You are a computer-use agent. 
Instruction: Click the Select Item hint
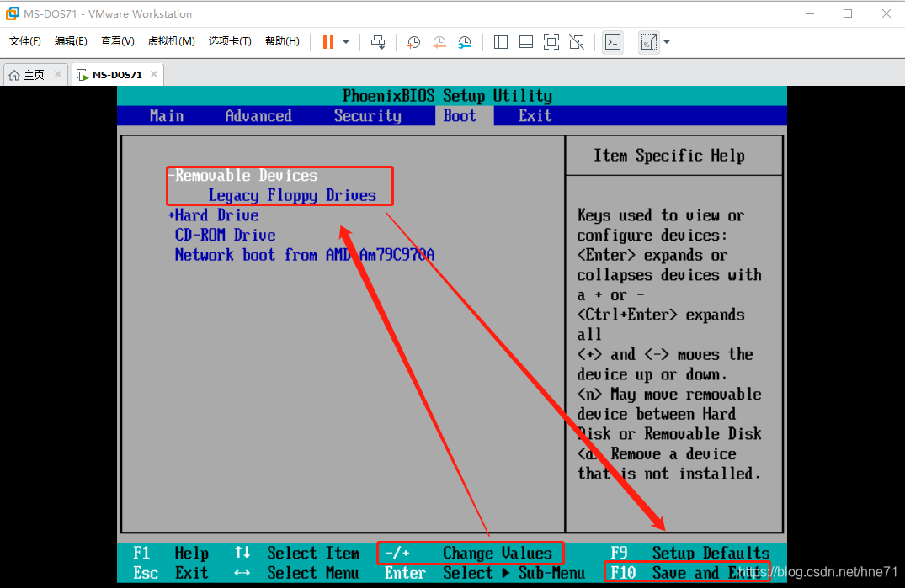pyautogui.click(x=296, y=553)
